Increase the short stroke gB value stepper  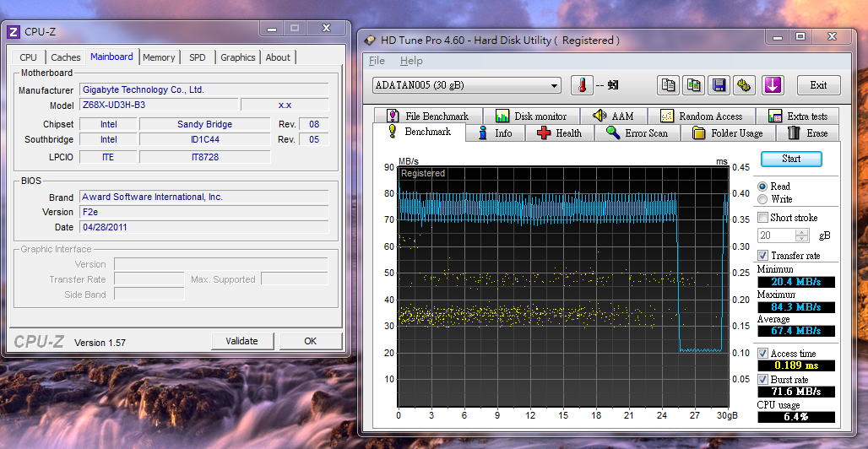[x=801, y=232]
